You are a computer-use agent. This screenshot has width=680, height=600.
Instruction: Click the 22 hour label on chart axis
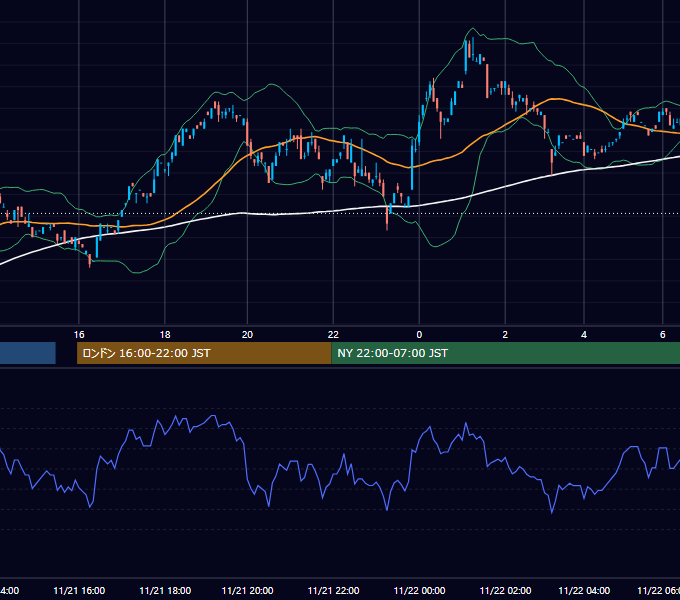(x=333, y=335)
